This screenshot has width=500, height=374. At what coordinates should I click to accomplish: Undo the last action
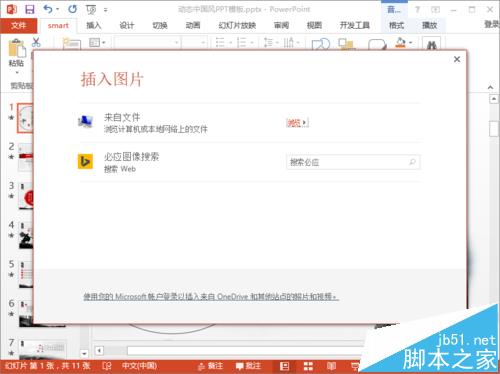click(x=48, y=9)
